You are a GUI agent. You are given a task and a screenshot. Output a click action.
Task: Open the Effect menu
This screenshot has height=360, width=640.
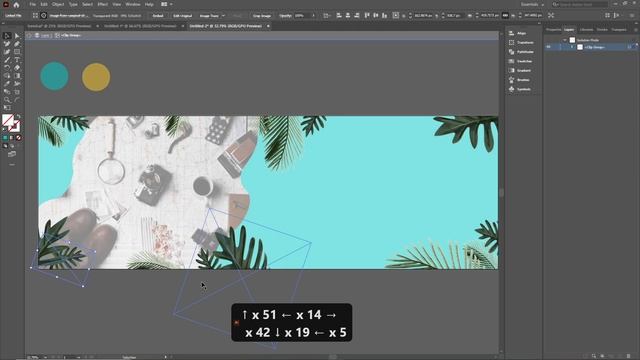point(102,4)
